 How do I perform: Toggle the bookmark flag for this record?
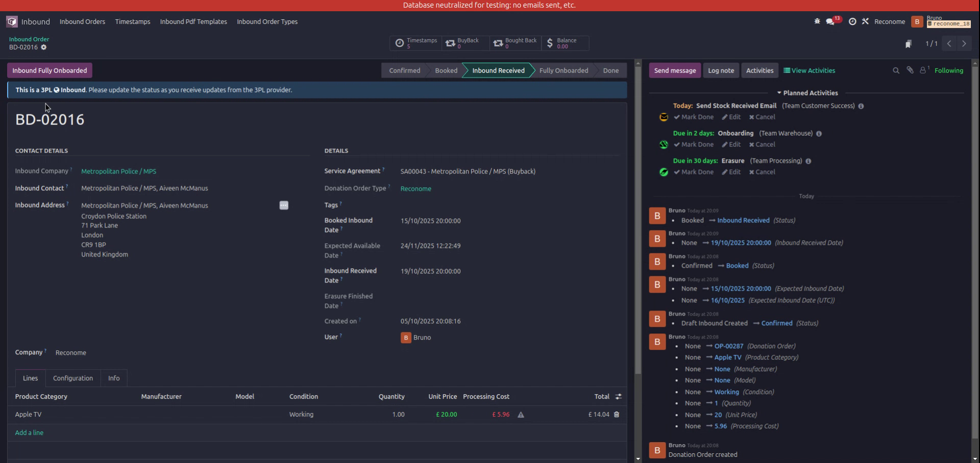point(909,44)
